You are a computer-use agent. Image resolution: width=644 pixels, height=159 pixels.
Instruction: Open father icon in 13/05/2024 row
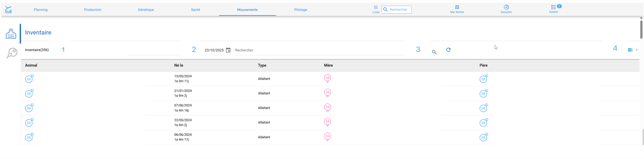coord(484,79)
